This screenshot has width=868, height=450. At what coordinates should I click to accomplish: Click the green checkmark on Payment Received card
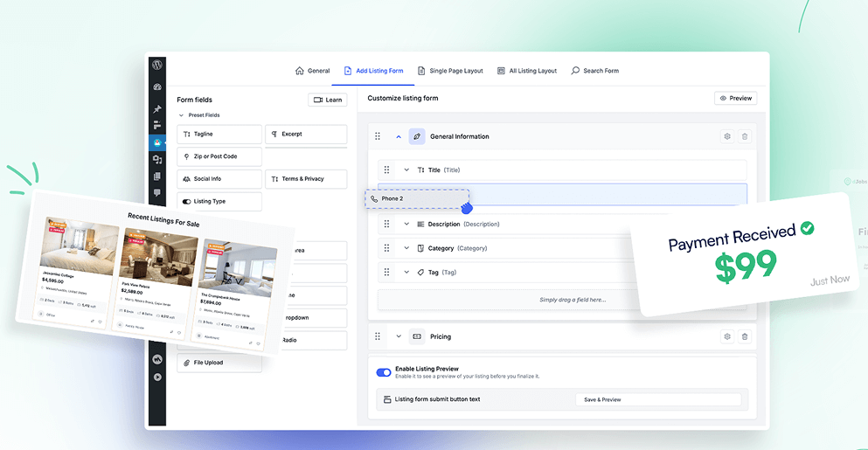[808, 227]
